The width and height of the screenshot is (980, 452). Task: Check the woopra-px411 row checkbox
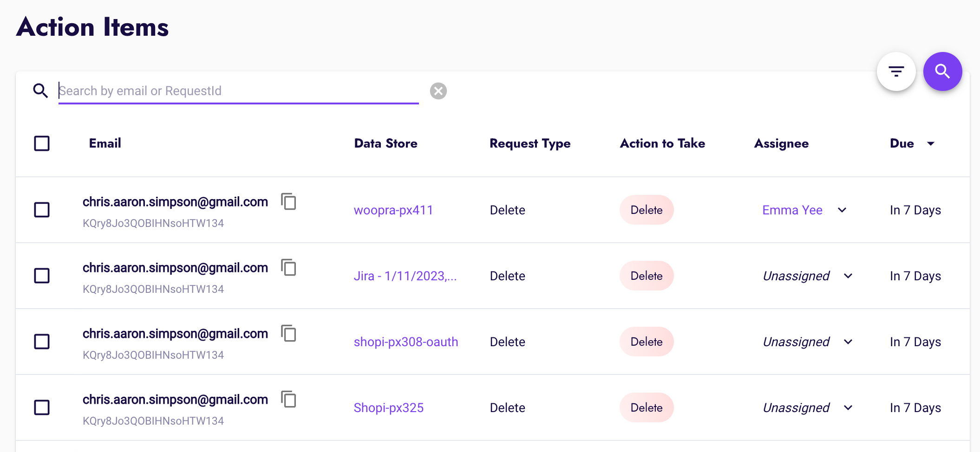[42, 210]
